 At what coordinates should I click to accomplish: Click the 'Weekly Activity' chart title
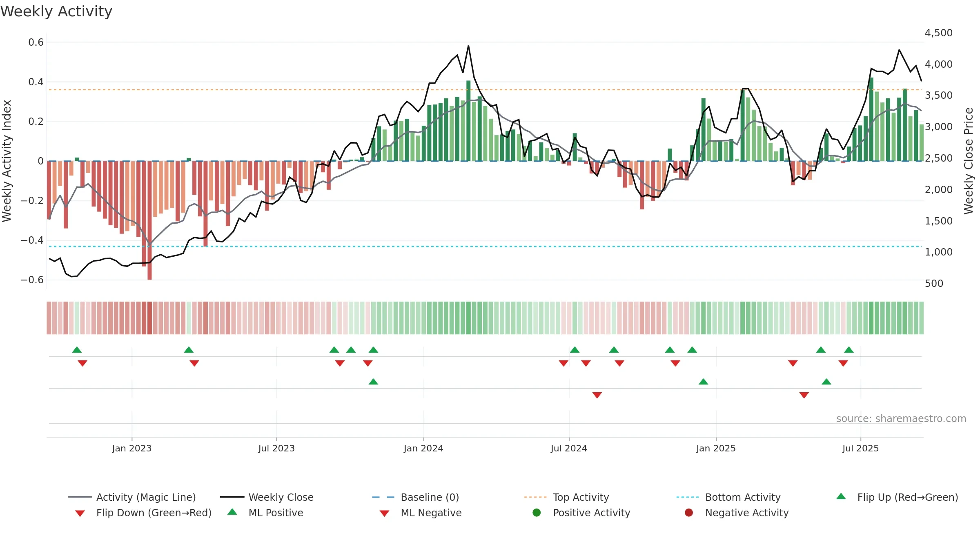pyautogui.click(x=56, y=11)
